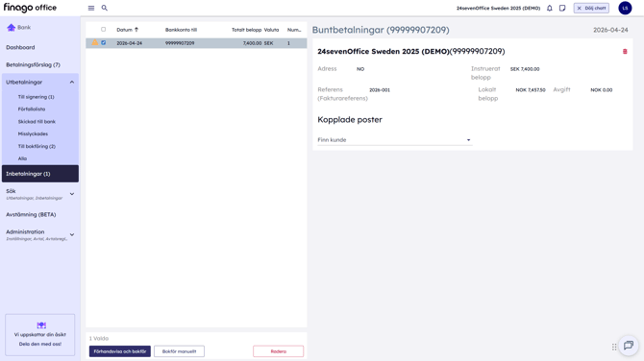Open Förfallolista submenu item
The height and width of the screenshot is (361, 644).
pos(32,109)
